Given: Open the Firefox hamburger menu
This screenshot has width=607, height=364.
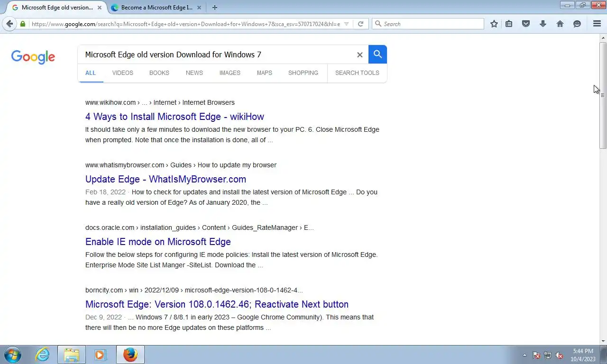Looking at the screenshot, I should pos(597,24).
